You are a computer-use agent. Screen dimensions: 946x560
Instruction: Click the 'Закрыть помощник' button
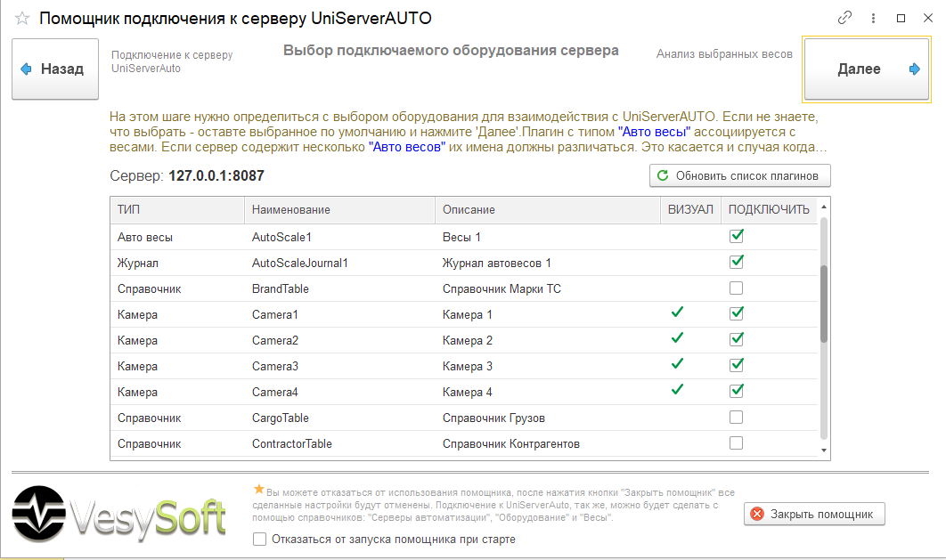(x=814, y=514)
